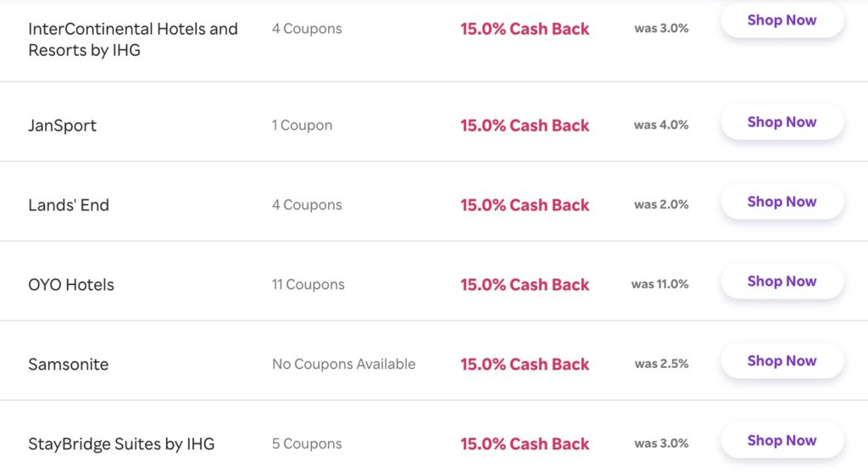Click 15.0% Cash Back for JanSport

point(525,125)
